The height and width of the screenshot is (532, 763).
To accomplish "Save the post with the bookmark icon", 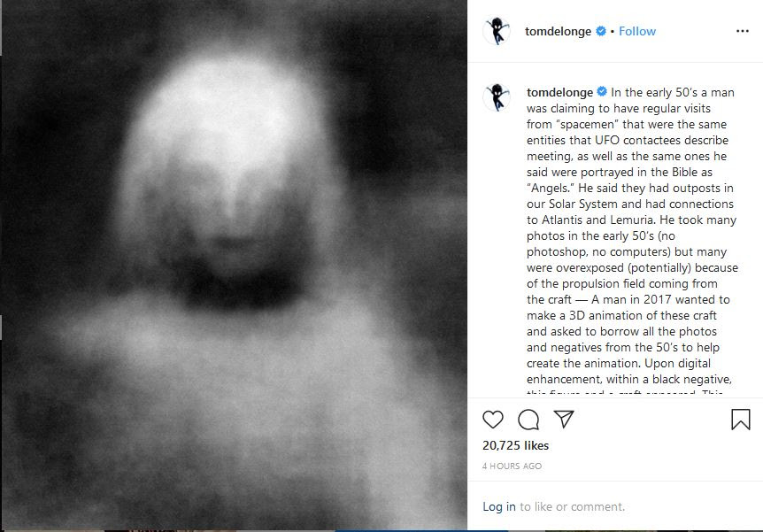I will [x=741, y=419].
